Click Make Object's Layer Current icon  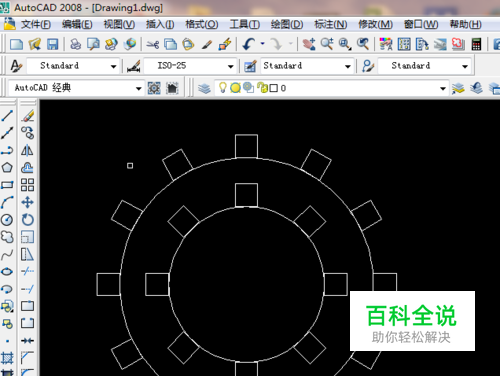coord(458,88)
